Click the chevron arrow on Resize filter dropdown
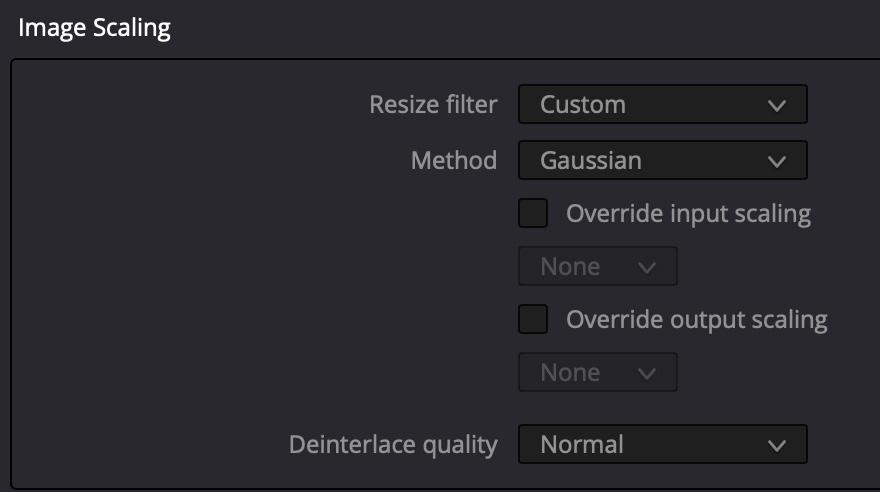Screen dimensions: 880x492 pyautogui.click(x=777, y=105)
